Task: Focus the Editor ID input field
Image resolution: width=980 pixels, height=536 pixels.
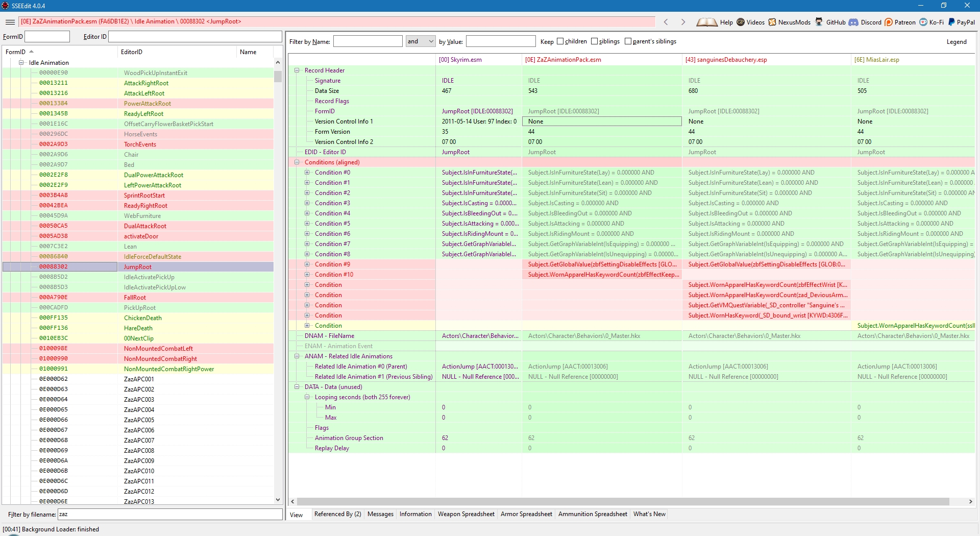Action: (195, 37)
